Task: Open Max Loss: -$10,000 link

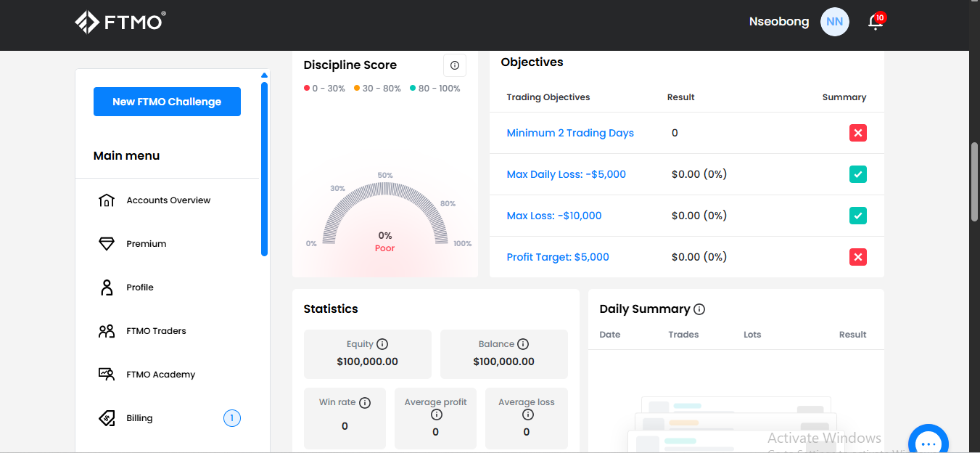Action: pos(554,216)
